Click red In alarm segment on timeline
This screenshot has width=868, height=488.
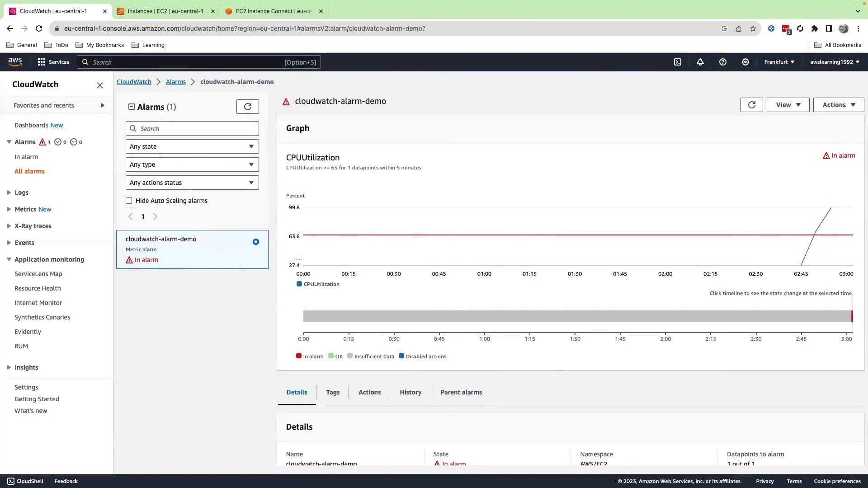coord(852,316)
